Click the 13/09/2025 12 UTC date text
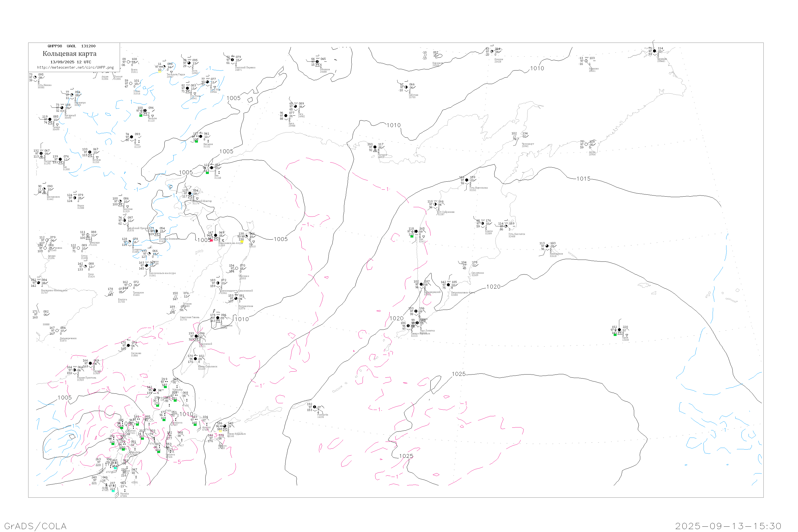This screenshot has height=532, width=798. coord(70,62)
